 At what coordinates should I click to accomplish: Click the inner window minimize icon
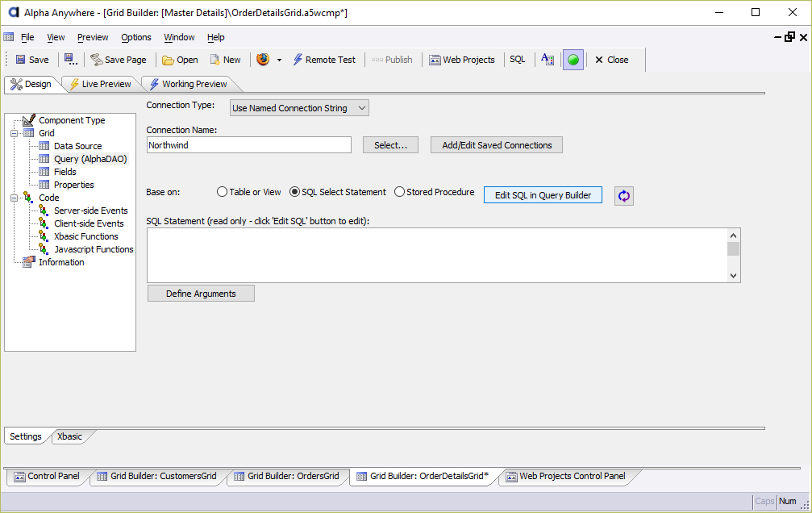click(x=778, y=37)
